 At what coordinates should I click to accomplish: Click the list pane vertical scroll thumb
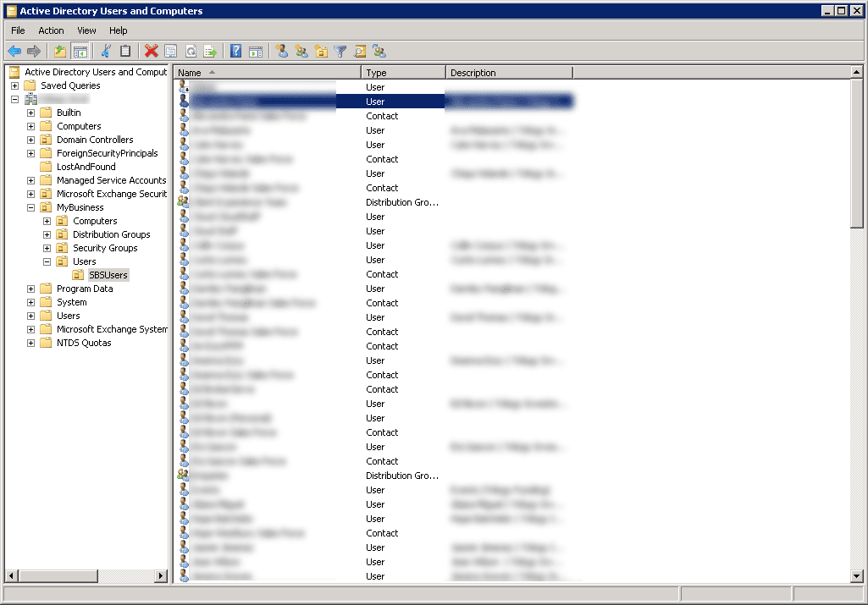point(856,154)
